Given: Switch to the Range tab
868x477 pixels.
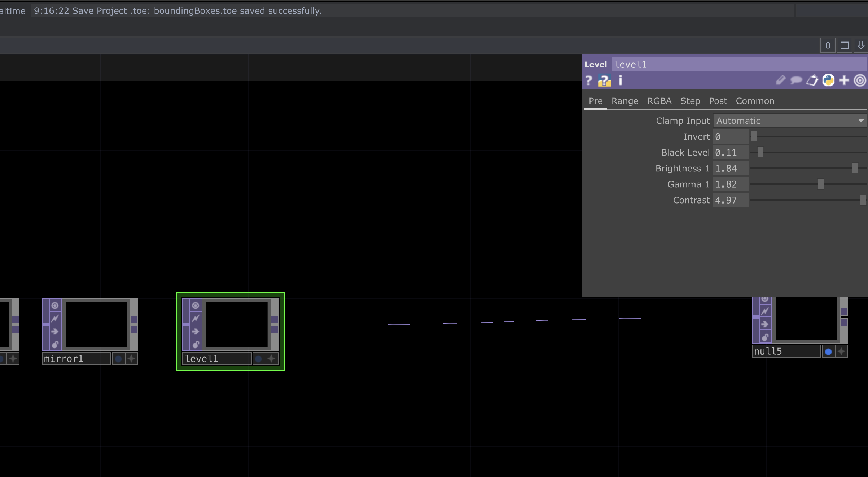Looking at the screenshot, I should (624, 101).
